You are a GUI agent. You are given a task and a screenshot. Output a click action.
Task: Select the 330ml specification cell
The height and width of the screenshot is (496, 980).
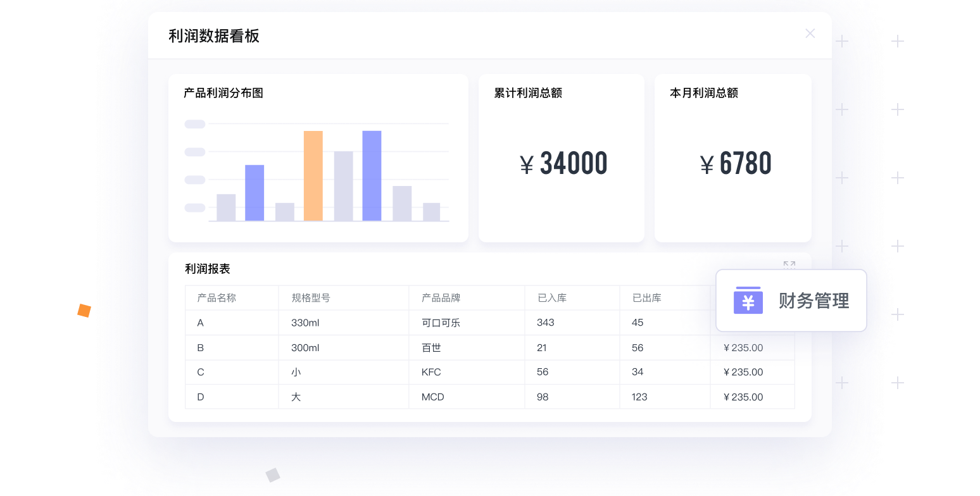[x=305, y=323]
